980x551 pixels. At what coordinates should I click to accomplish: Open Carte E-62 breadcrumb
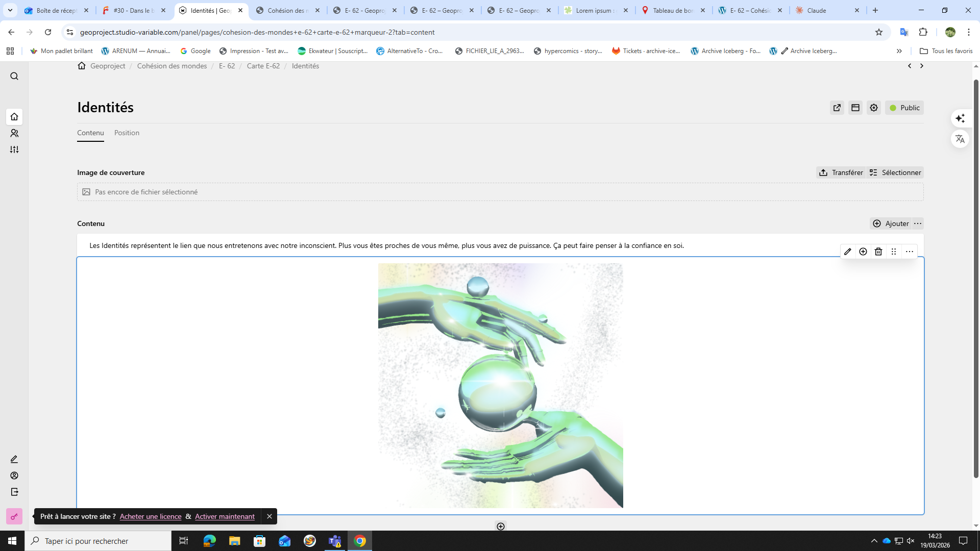(x=263, y=66)
